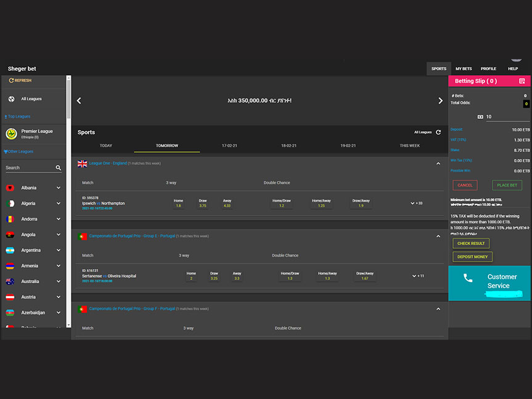This screenshot has width=532, height=399.
Task: Click the Argentina flag icon
Action: pyautogui.click(x=10, y=250)
